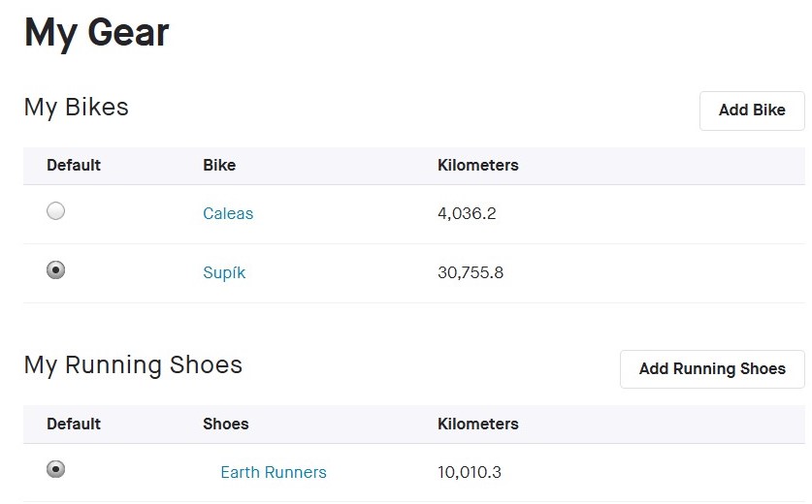Click the My Running Shoes section heading
The height and width of the screenshot is (504, 812).
pos(133,364)
